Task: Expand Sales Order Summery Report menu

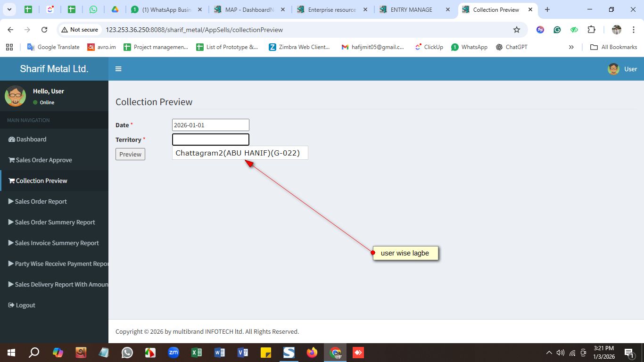Action: [x=52, y=222]
